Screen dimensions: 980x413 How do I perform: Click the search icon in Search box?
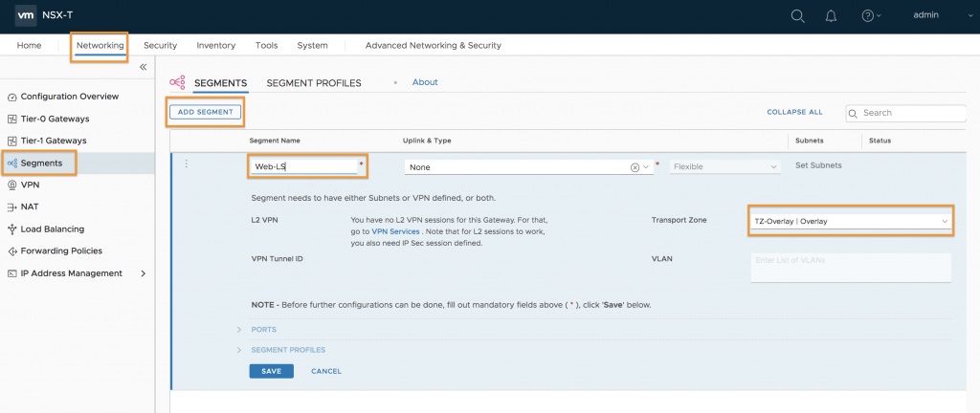854,114
